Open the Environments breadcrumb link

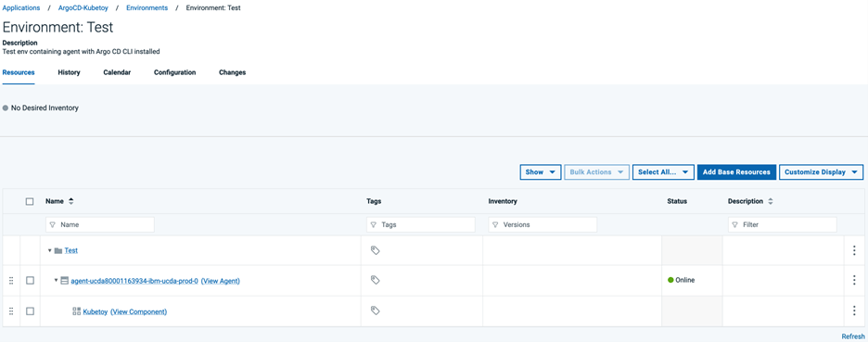147,8
